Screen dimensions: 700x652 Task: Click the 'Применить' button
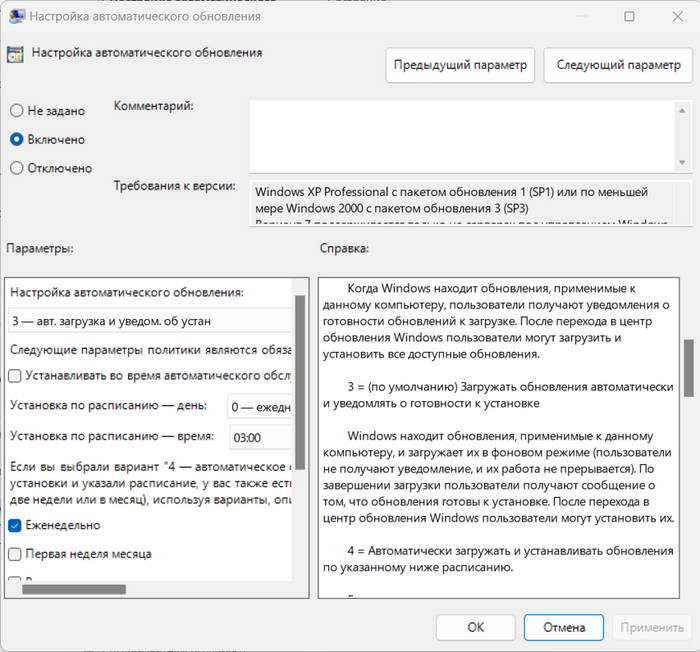[x=652, y=627]
